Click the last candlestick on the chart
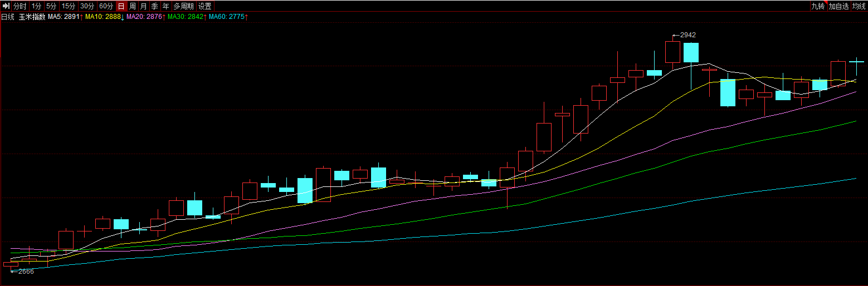Viewport: 868px width, 286px height. [857, 66]
